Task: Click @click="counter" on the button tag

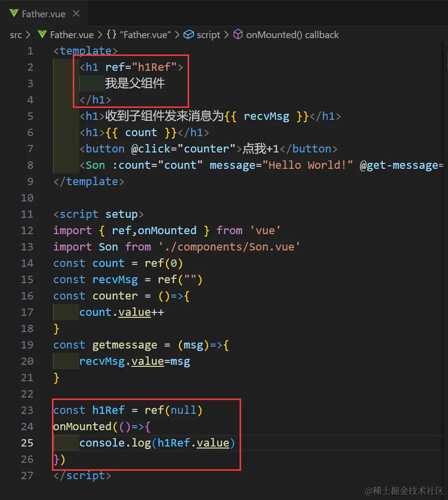Action: [183, 149]
